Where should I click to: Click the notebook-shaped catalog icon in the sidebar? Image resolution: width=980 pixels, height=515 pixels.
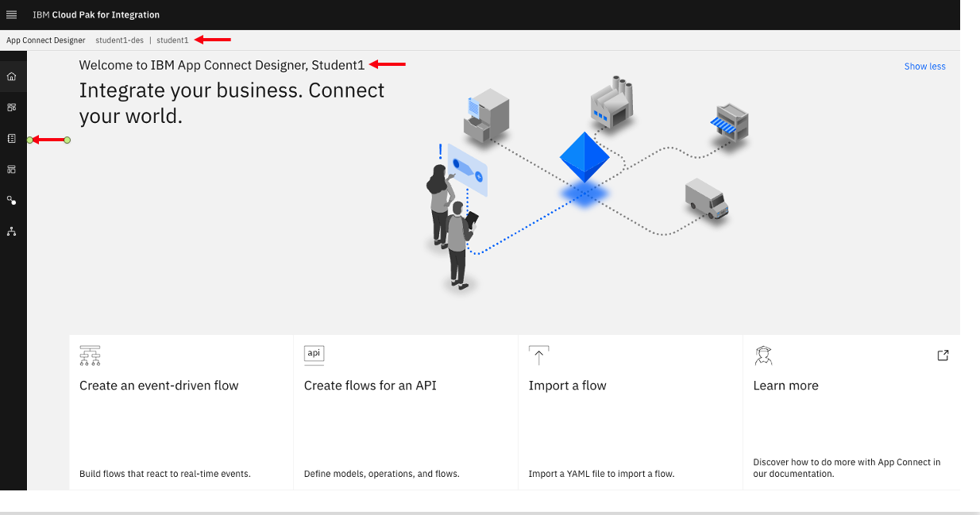pyautogui.click(x=11, y=139)
